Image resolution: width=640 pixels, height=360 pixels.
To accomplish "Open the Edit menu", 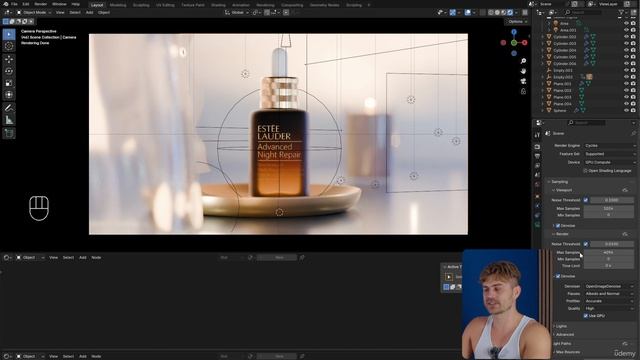I will click(x=26, y=4).
